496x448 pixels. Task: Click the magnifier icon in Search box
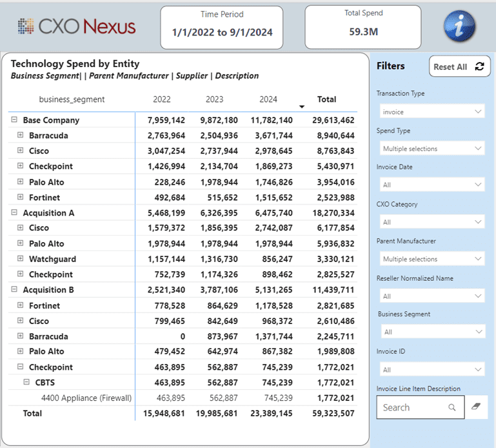[x=452, y=407]
